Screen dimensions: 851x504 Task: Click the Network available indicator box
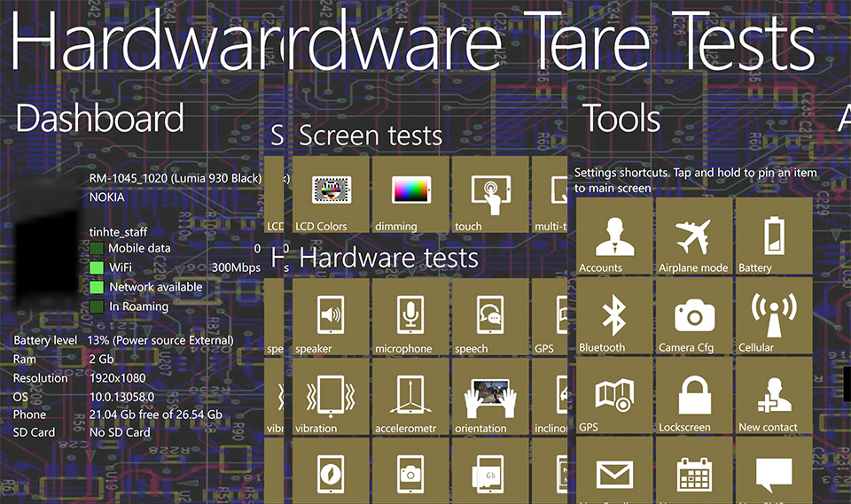97,287
